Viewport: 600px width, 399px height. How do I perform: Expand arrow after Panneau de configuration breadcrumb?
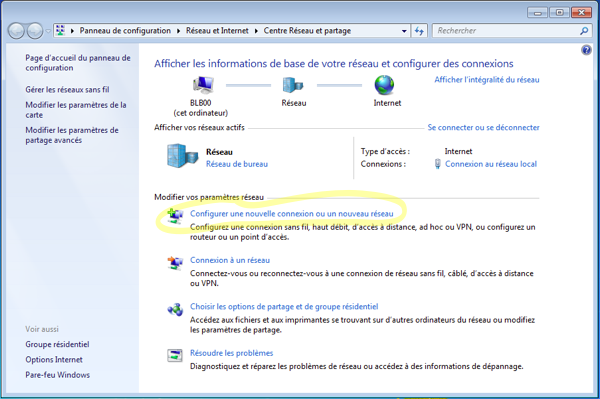pos(178,31)
